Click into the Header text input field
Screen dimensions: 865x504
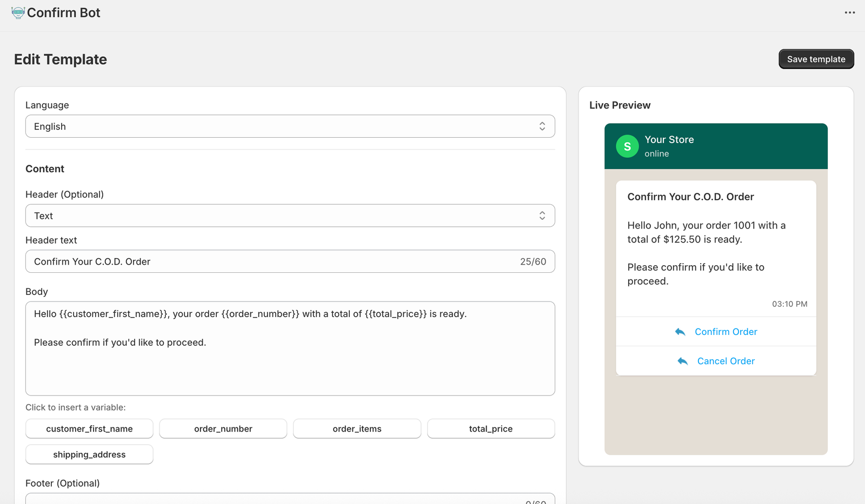tap(270, 261)
